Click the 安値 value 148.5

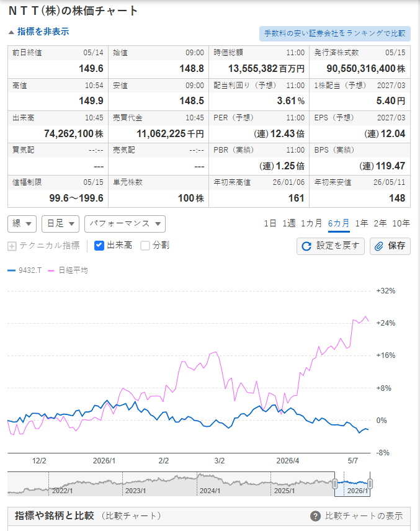(192, 101)
